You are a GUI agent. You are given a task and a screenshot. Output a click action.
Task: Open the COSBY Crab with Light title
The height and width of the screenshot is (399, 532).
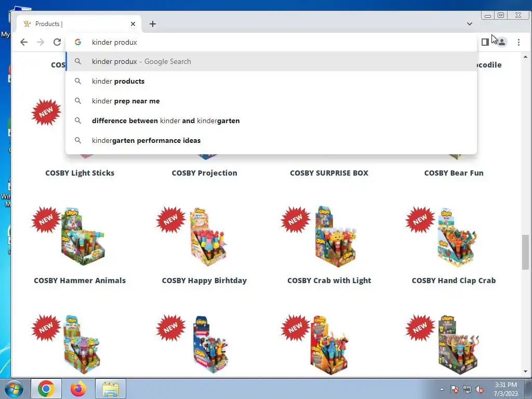pos(329,280)
